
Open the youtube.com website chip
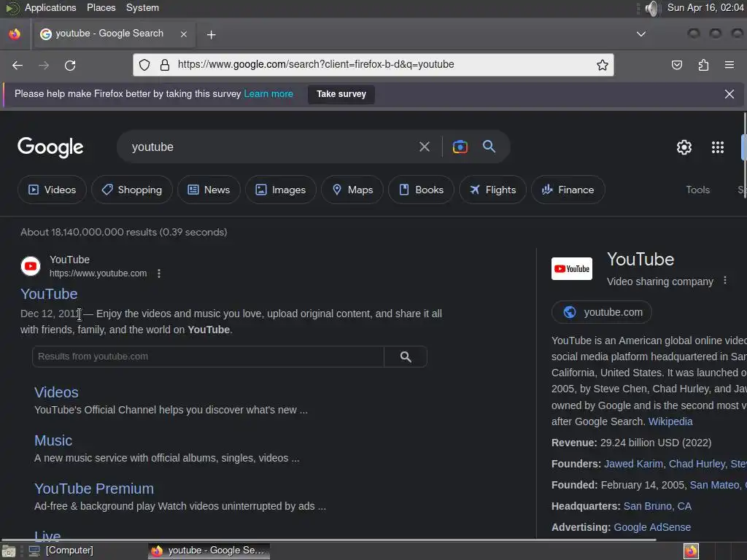click(x=601, y=312)
